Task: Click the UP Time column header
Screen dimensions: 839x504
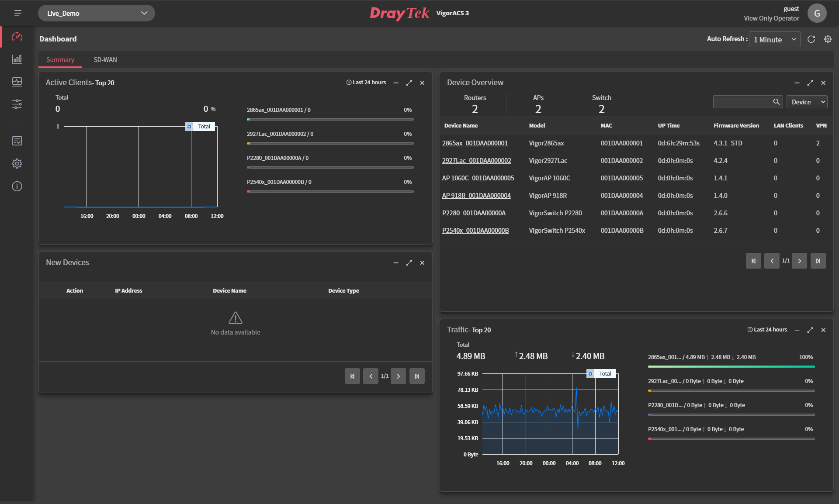Action: tap(669, 125)
